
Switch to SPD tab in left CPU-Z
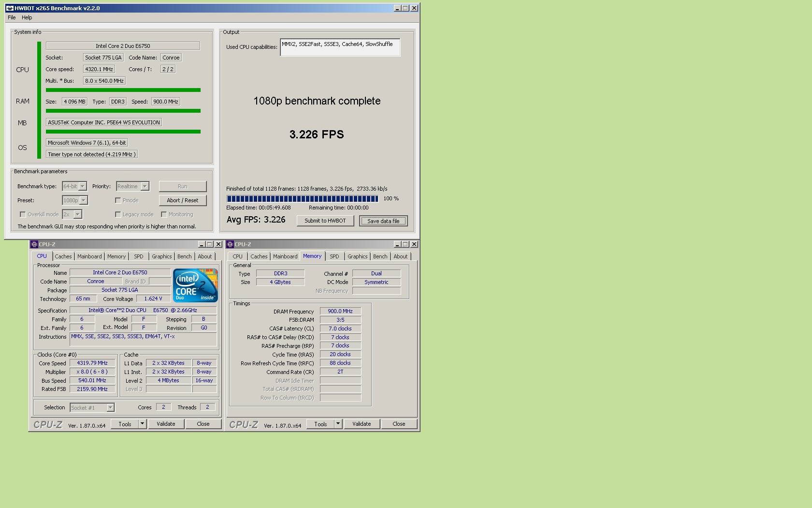(139, 256)
